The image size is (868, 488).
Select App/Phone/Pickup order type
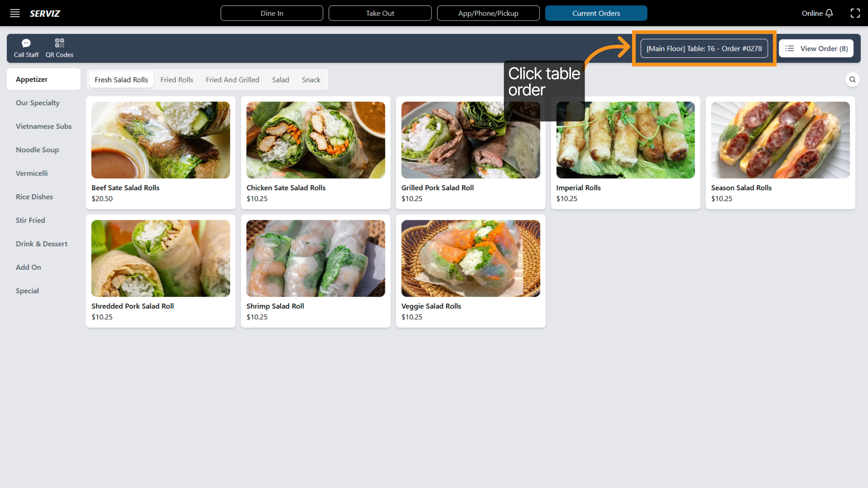(x=488, y=13)
